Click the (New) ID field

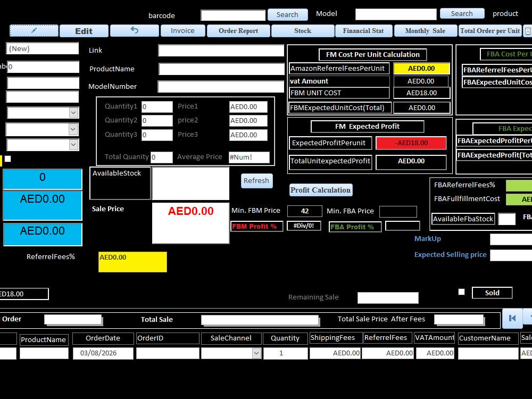43,48
